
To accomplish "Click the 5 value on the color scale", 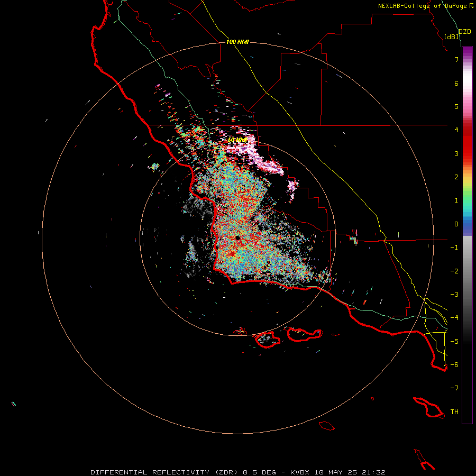I will (456, 106).
